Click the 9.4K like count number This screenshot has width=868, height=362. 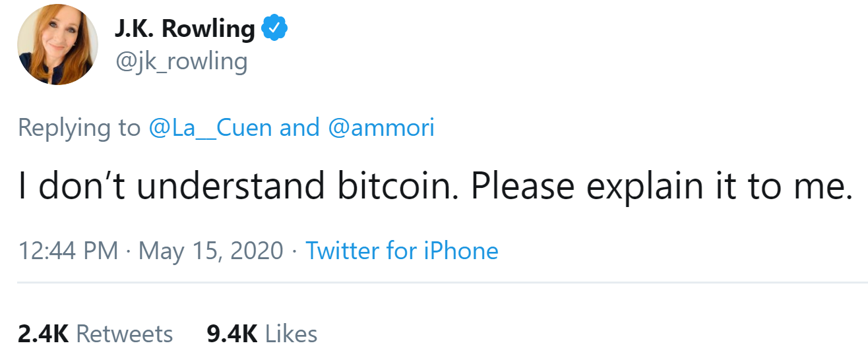coord(232,334)
